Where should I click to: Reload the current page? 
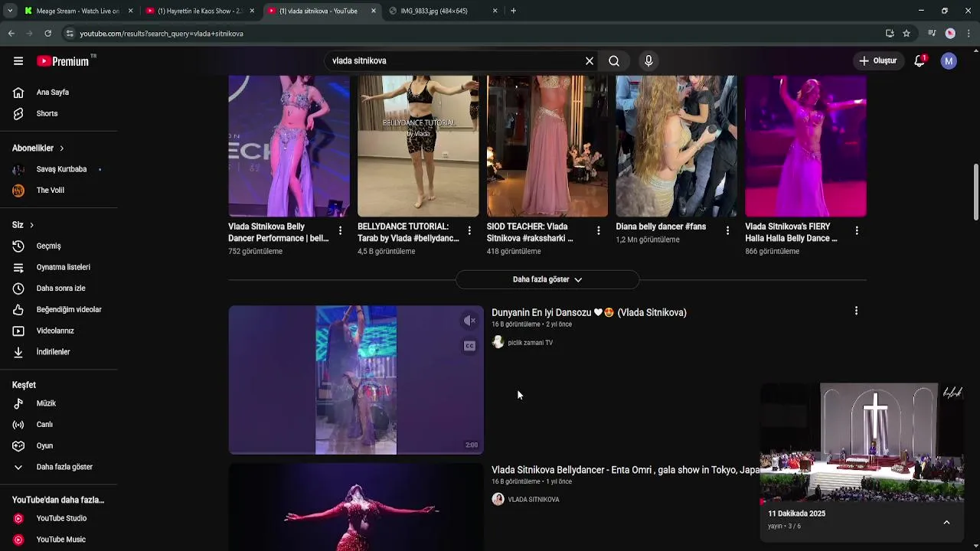[x=47, y=34]
